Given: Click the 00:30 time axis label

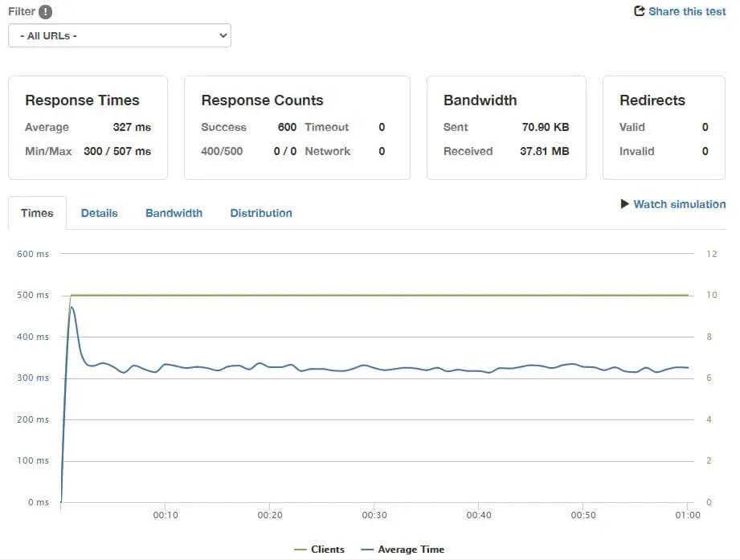Looking at the screenshot, I should [x=374, y=515].
